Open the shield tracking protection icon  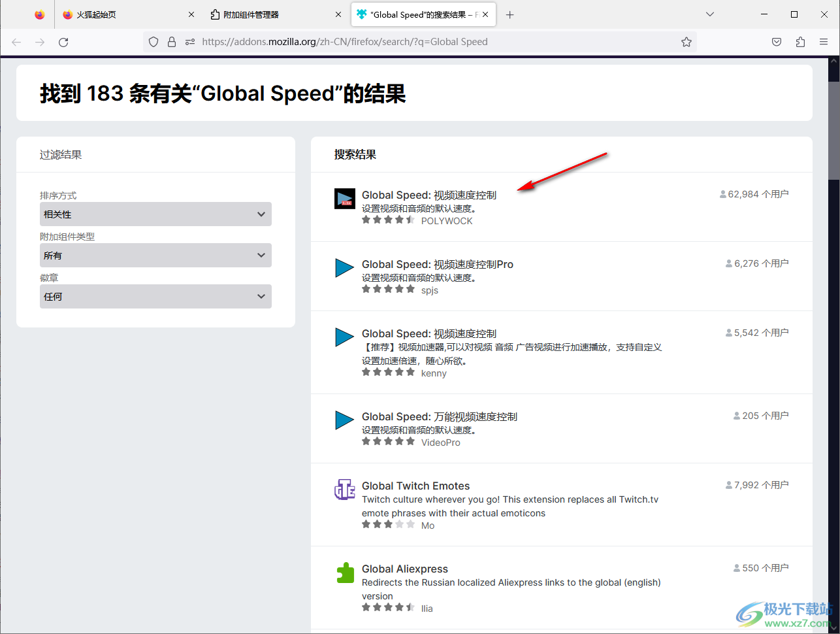(153, 42)
